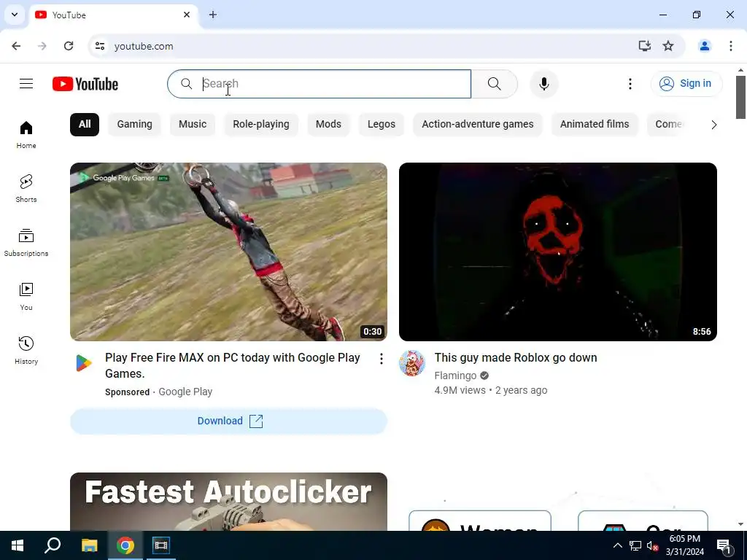The height and width of the screenshot is (560, 747).
Task: Focus the YouTube Search input field
Action: tap(320, 84)
